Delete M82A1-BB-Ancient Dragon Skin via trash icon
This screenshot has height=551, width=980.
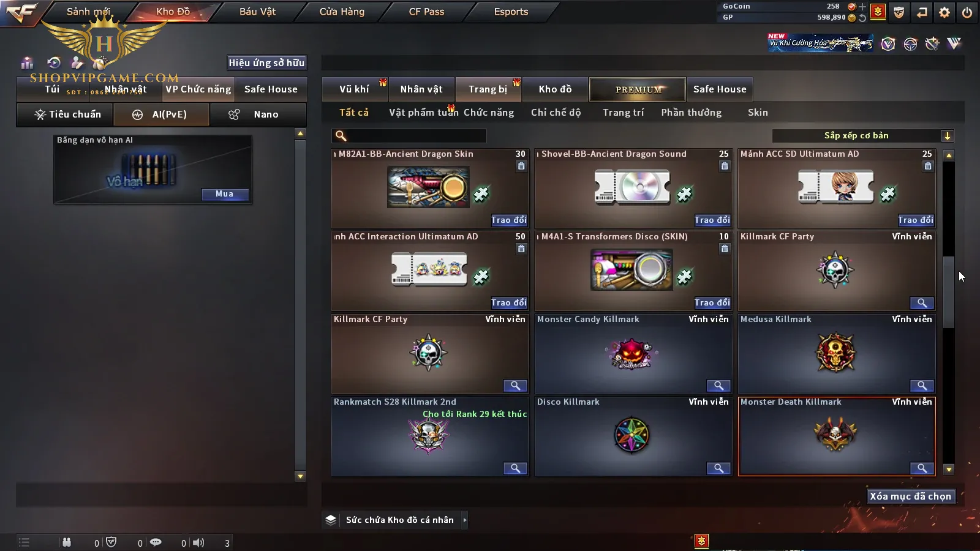[x=521, y=166]
